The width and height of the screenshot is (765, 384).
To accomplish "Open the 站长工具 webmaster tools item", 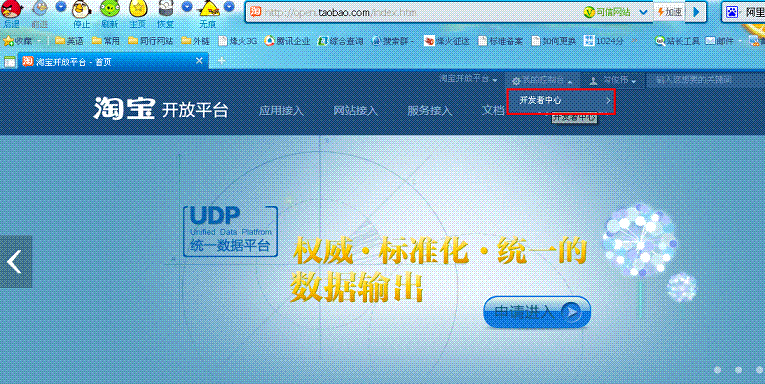I will [x=678, y=41].
